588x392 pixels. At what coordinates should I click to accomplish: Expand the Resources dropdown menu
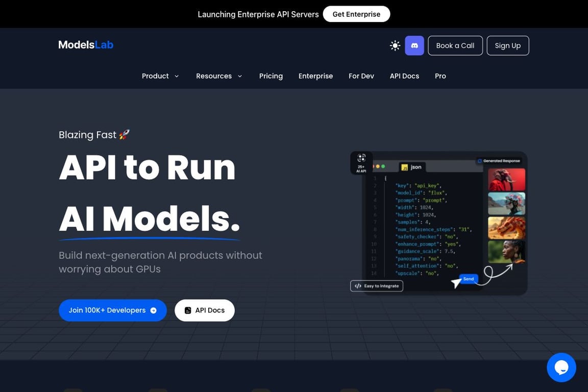tap(219, 76)
